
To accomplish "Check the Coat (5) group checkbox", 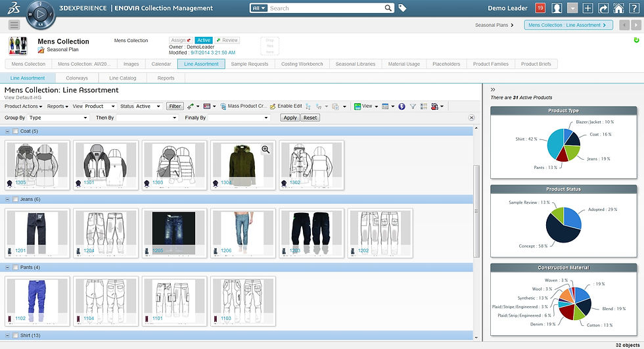I will [15, 131].
